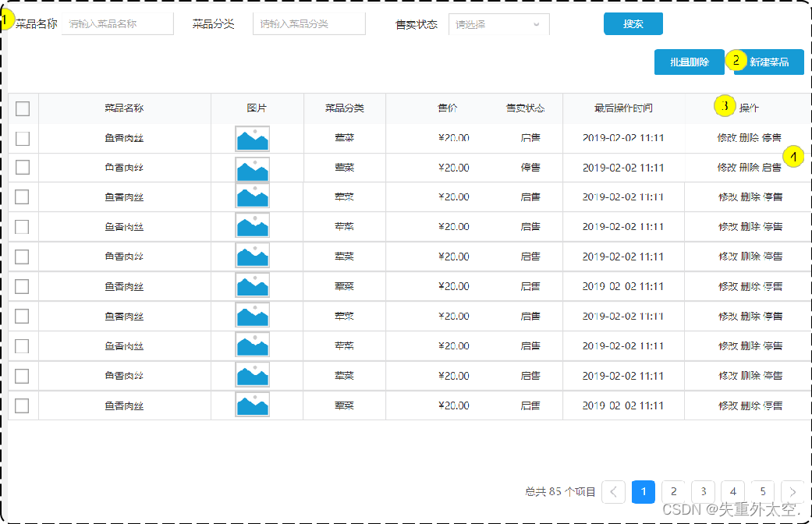Click the 菜品名称 table column header
This screenshot has width=812, height=524.
click(x=124, y=108)
